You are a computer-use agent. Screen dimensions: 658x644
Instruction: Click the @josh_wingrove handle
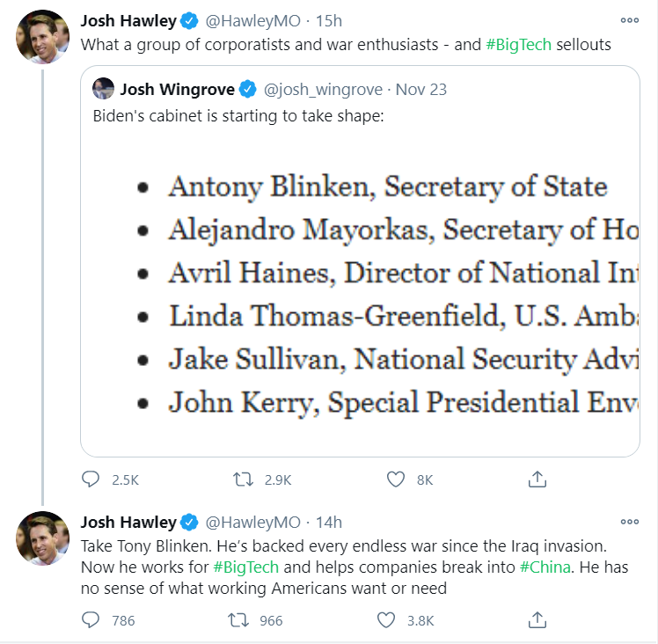(x=323, y=90)
